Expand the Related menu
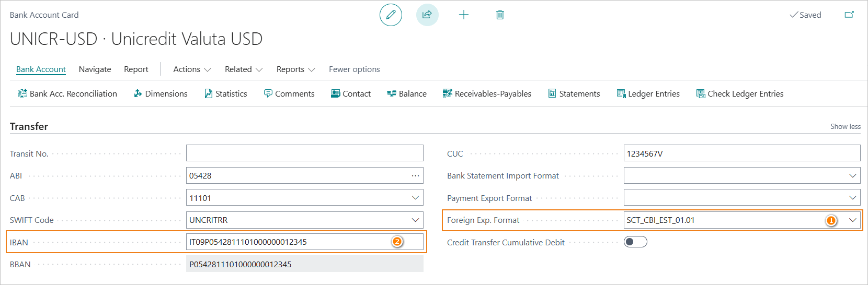Viewport: 868px width, 285px height. 244,69
